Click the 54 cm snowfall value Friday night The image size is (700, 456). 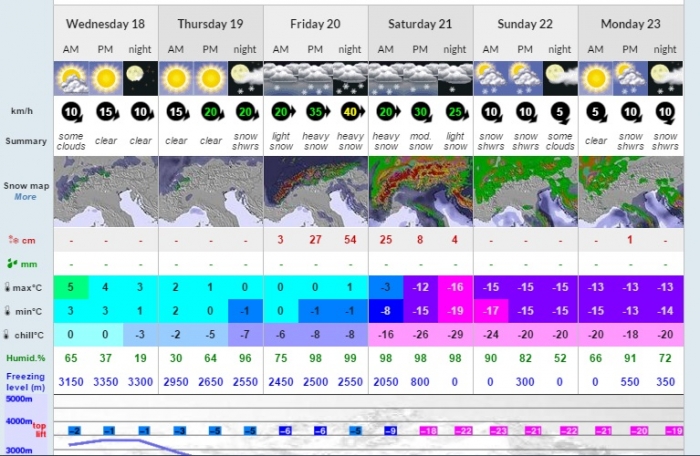point(350,240)
